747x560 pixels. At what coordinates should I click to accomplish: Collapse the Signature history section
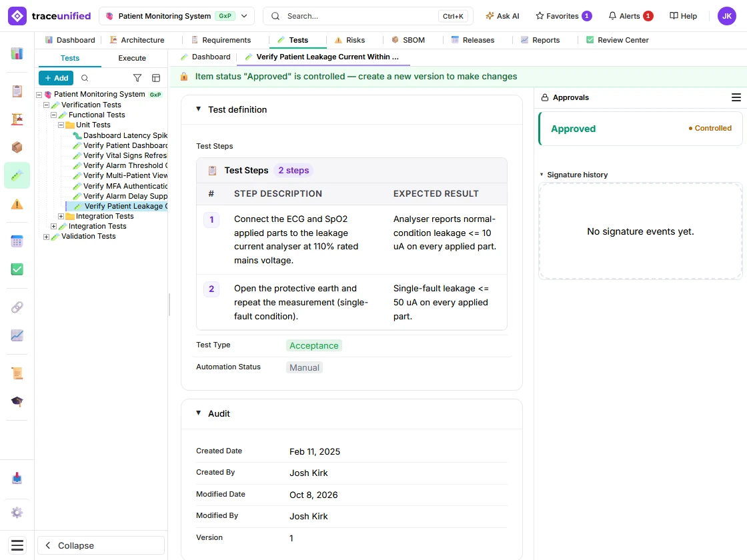coord(542,175)
